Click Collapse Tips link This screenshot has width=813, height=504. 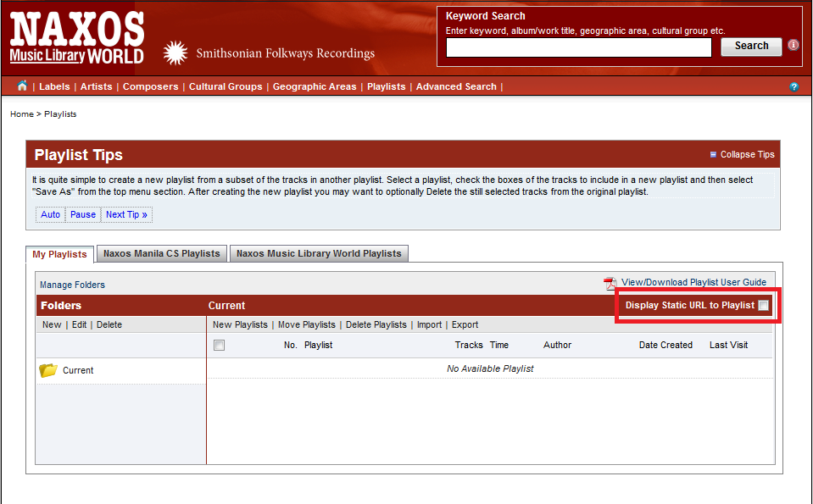[747, 154]
